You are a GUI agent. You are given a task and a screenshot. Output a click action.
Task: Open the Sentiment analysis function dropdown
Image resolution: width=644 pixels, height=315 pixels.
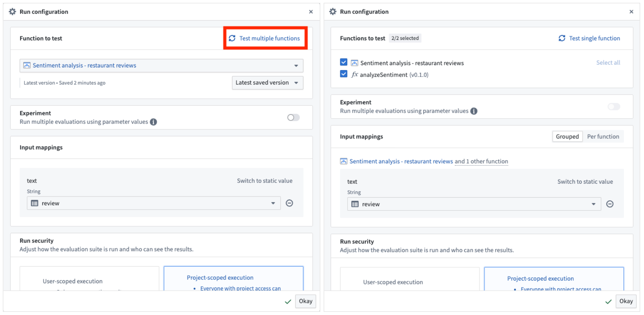pyautogui.click(x=161, y=65)
